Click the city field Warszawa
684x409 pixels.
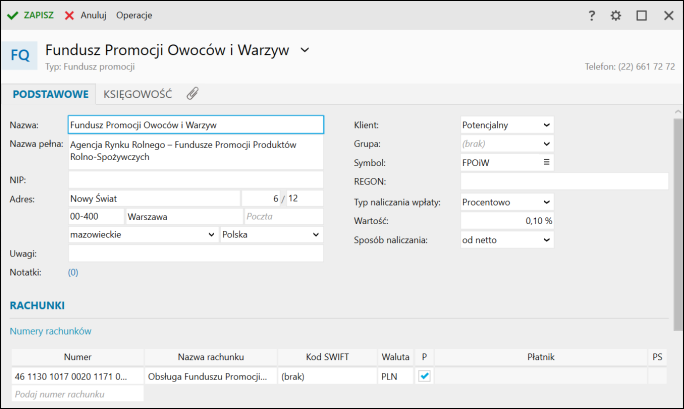(185, 216)
